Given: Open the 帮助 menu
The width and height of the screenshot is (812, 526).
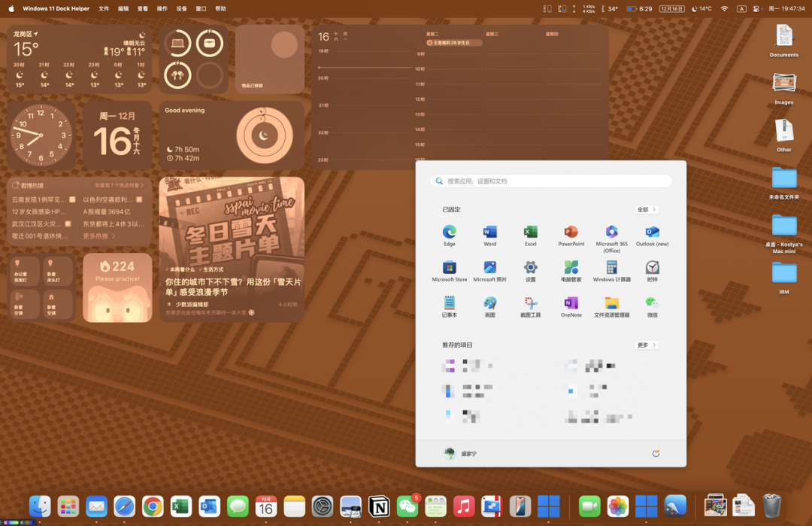Looking at the screenshot, I should (220, 8).
